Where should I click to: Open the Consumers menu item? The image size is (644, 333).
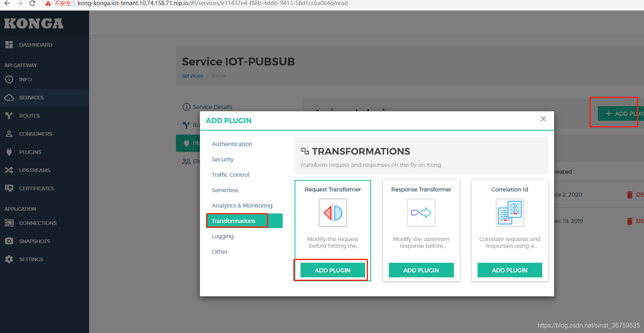(x=45, y=134)
